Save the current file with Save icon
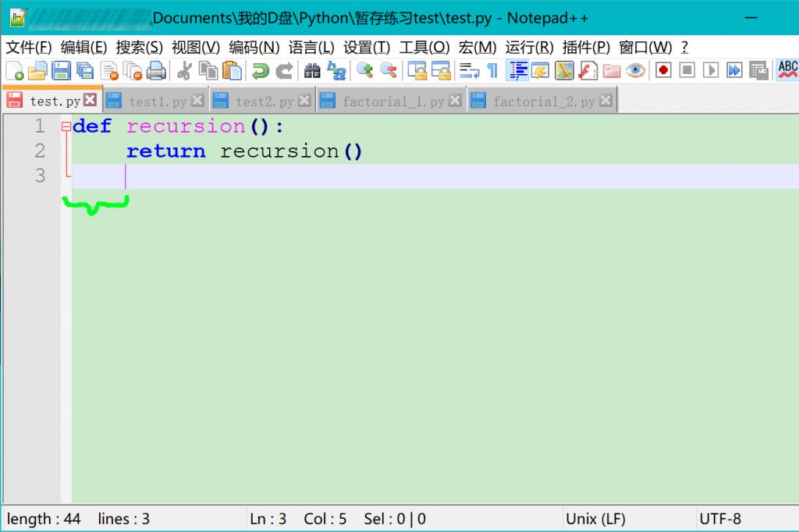 pyautogui.click(x=61, y=70)
